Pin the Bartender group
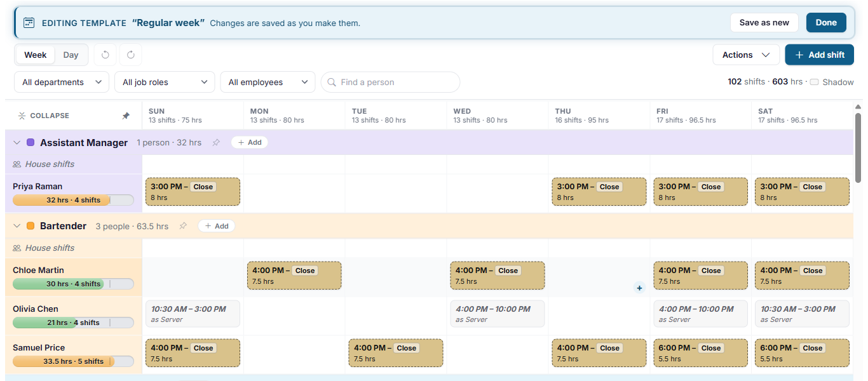This screenshot has width=868, height=381. [x=183, y=226]
